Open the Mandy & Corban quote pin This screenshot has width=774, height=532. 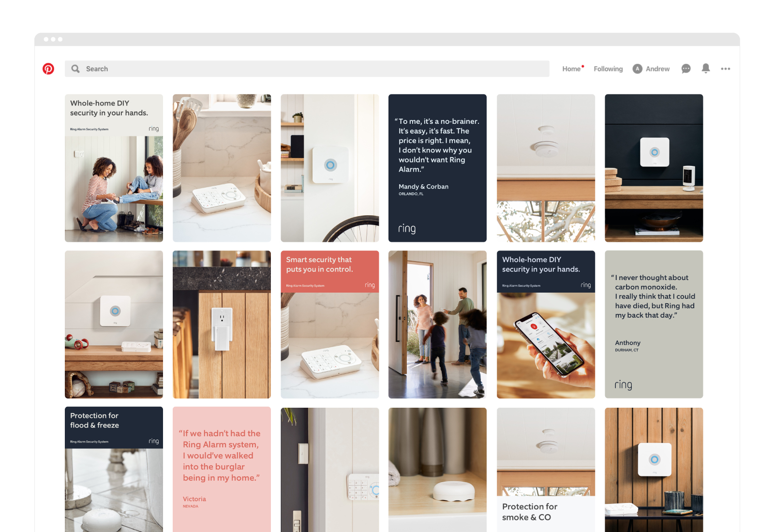[x=437, y=168]
